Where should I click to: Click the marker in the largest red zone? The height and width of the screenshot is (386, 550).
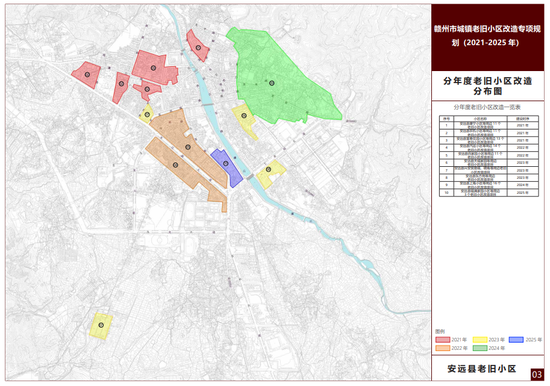point(153,68)
